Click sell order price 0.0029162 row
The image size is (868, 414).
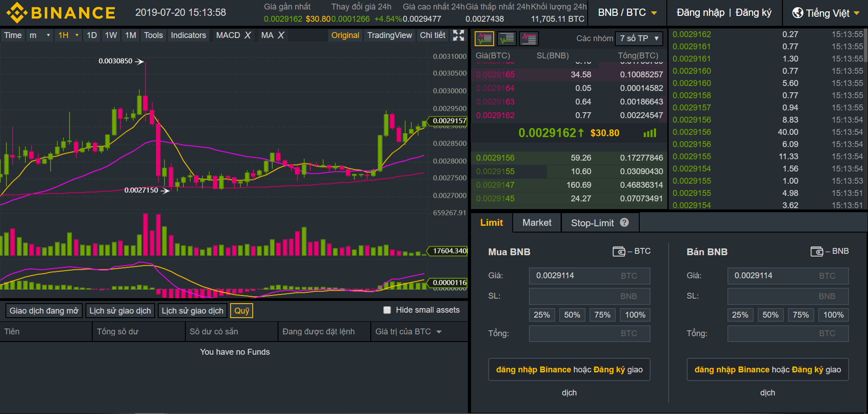click(569, 115)
